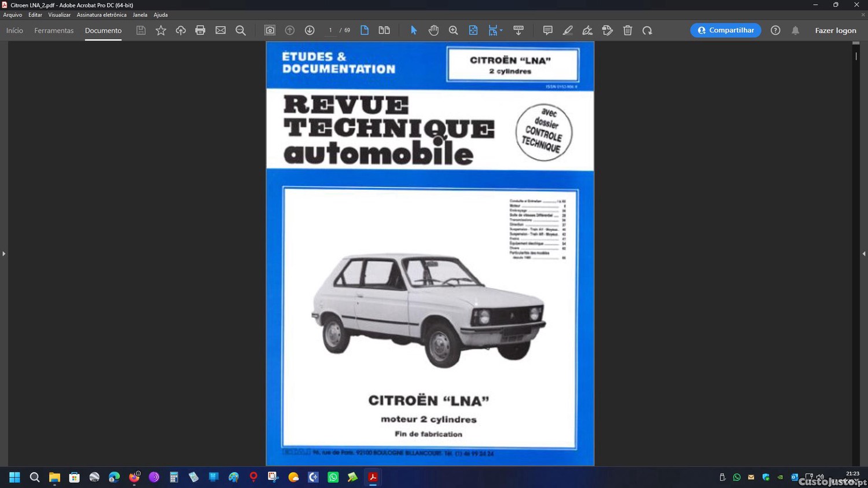
Task: Bookmark file with the star icon
Action: click(x=161, y=30)
